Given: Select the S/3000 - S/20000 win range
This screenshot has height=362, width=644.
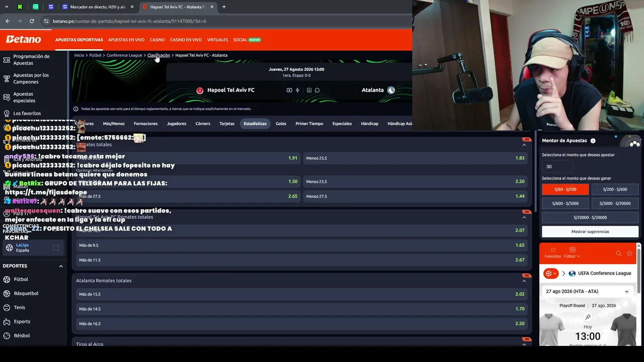Looking at the screenshot, I should (x=615, y=203).
